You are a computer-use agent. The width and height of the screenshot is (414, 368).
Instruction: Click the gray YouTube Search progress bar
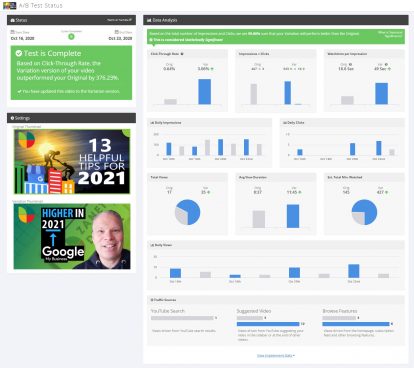182,318
